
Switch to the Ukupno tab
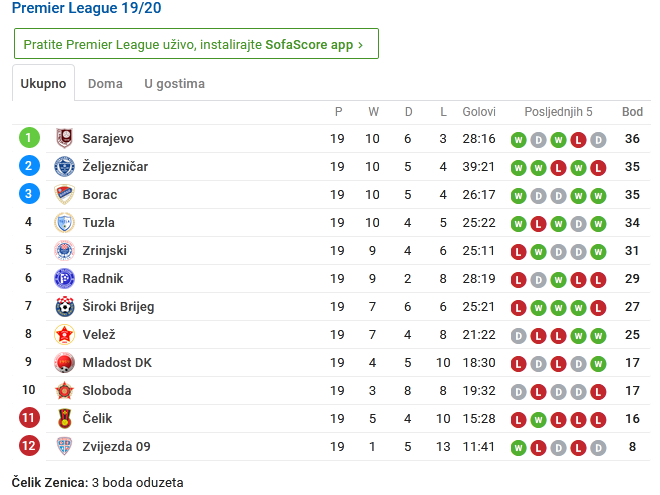pyautogui.click(x=43, y=84)
